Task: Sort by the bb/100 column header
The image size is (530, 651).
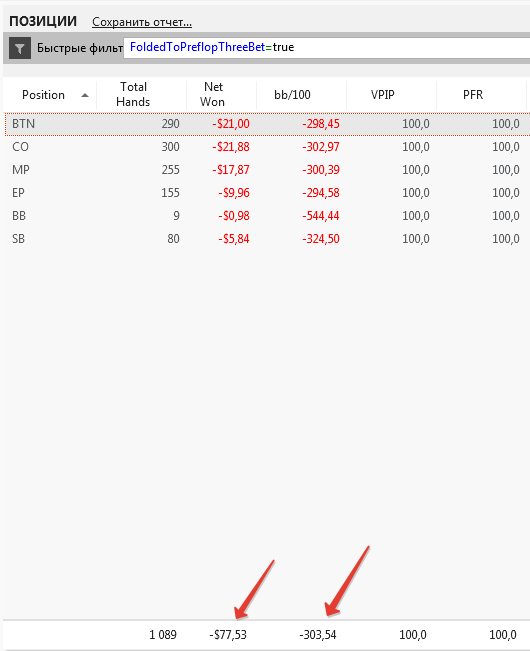Action: click(x=292, y=95)
